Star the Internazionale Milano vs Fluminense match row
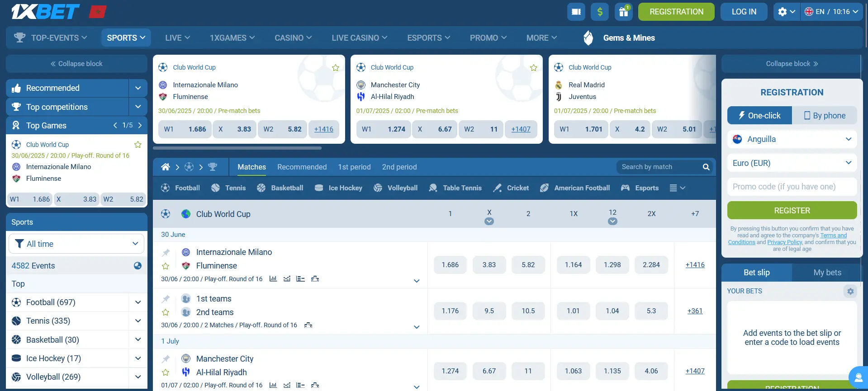This screenshot has width=868, height=391. pyautogui.click(x=166, y=266)
